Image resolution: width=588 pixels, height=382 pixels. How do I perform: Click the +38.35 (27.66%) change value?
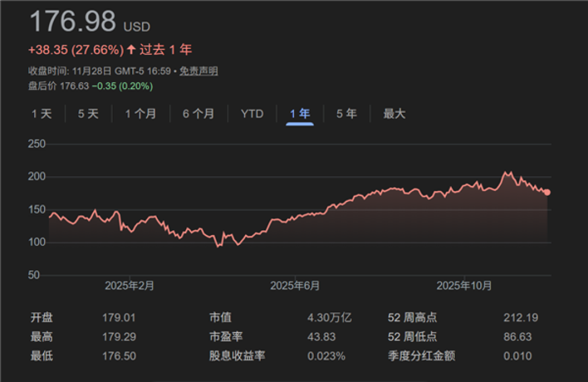coord(76,50)
